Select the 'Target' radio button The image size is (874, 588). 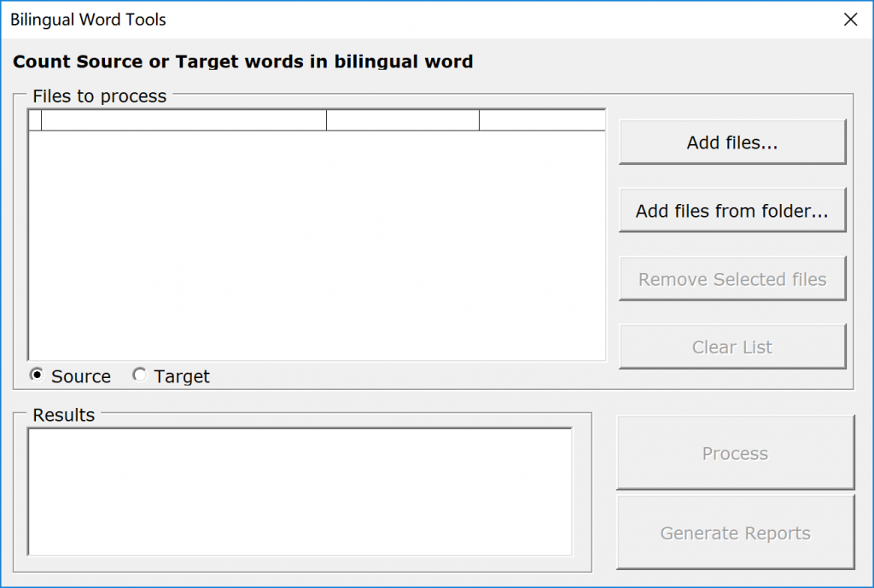point(139,376)
